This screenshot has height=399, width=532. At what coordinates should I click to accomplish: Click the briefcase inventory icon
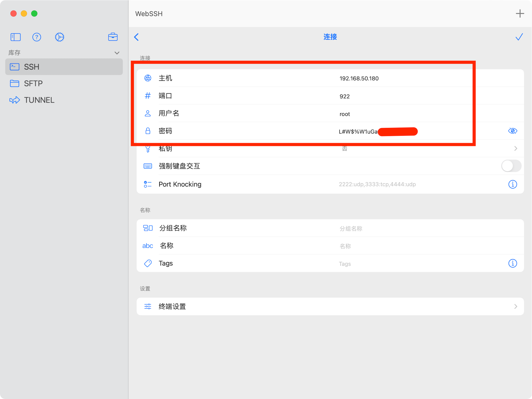(113, 37)
